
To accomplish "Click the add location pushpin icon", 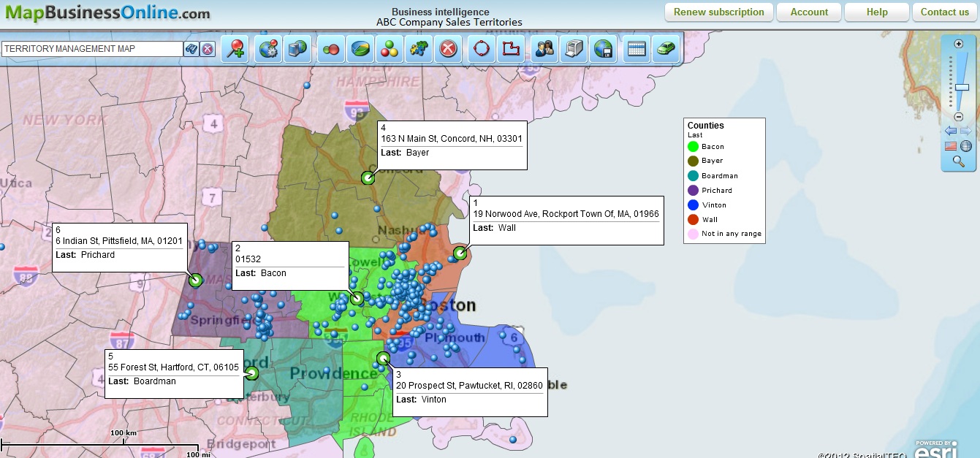I will pos(235,49).
